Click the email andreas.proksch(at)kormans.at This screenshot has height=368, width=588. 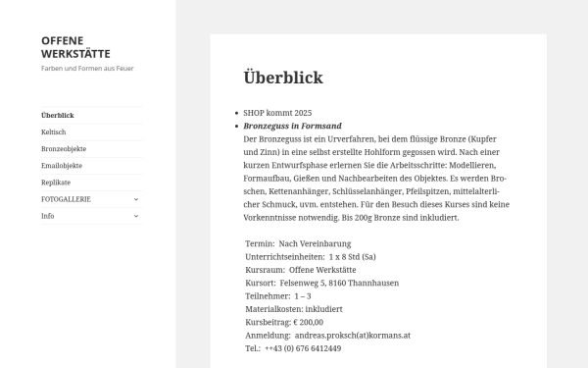[x=353, y=336]
